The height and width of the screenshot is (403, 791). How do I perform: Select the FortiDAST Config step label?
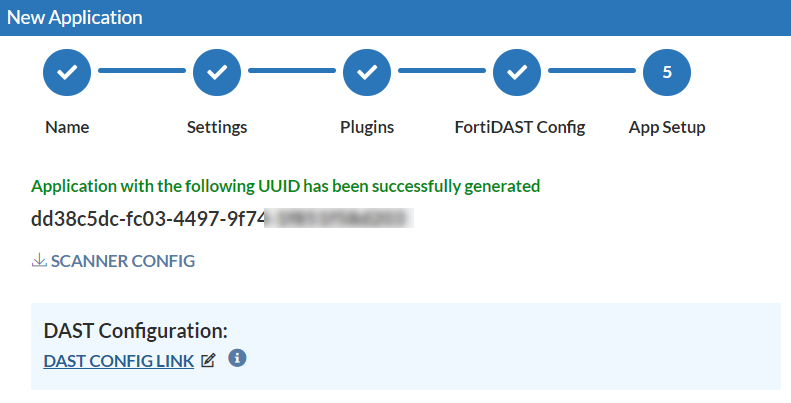click(520, 127)
